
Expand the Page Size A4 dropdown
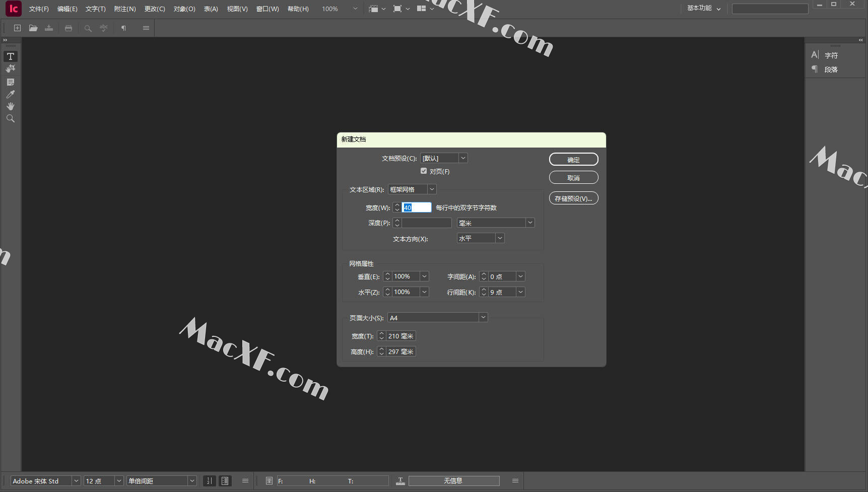pyautogui.click(x=483, y=318)
